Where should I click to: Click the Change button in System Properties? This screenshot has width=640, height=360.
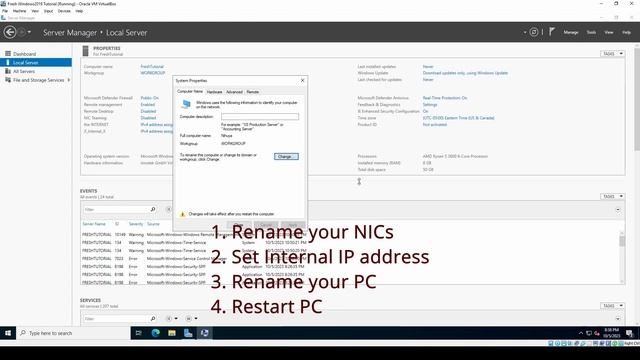tap(286, 156)
